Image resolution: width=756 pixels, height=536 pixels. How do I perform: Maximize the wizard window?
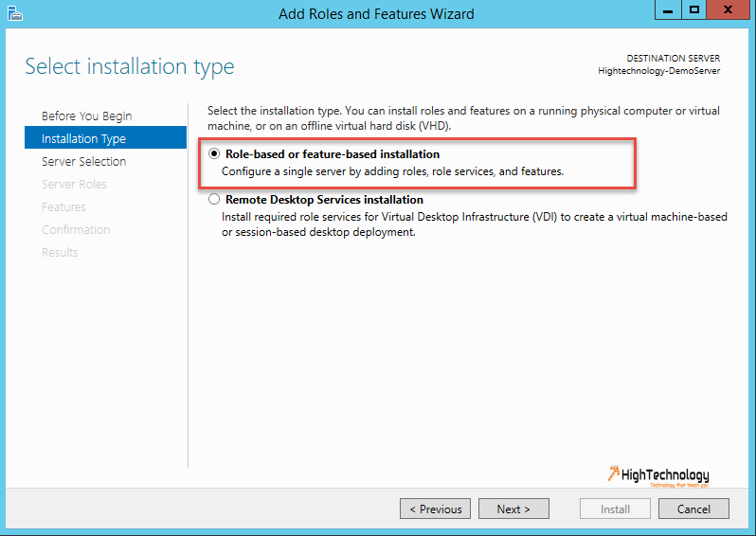click(x=693, y=9)
